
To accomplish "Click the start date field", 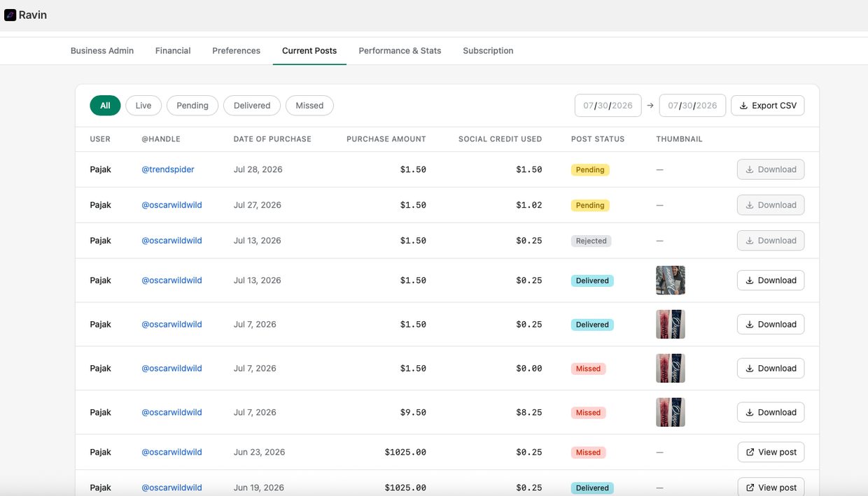I will (x=608, y=106).
